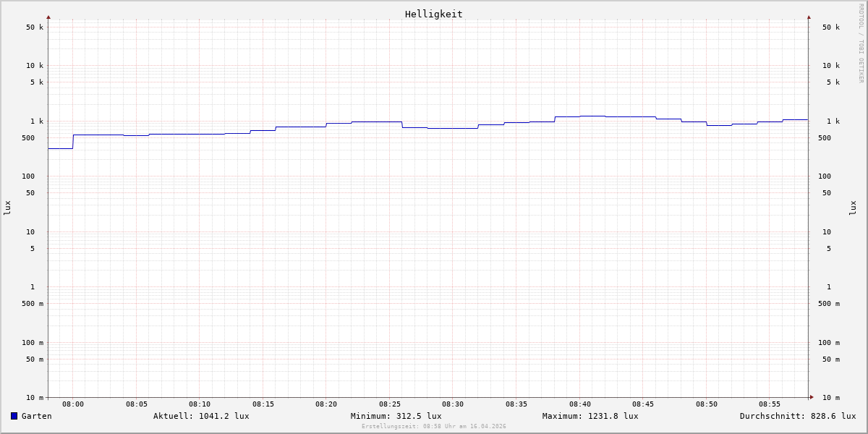Click the blue Garten legend color square
This screenshot has width=868, height=434.
pos(14,416)
